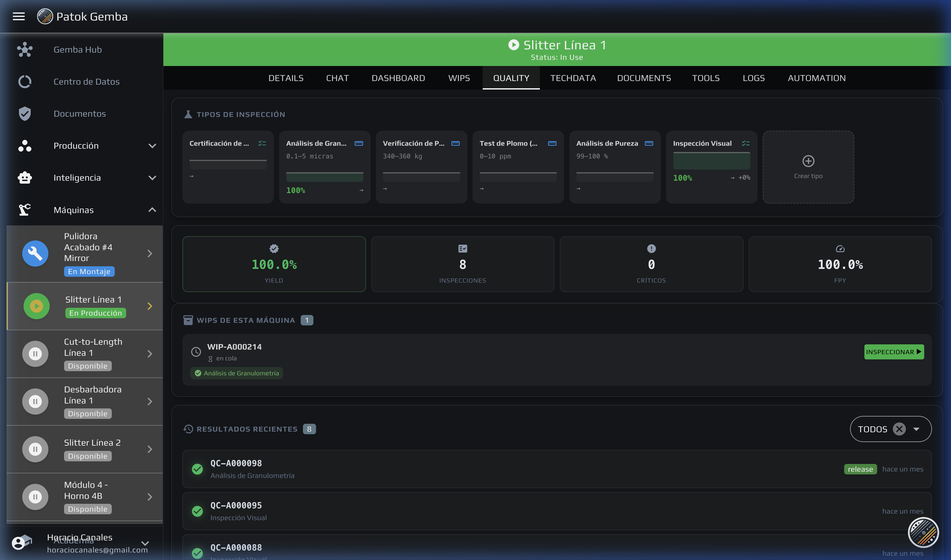This screenshot has width=951, height=560.
Task: Collapse the Máquinas sidebar section
Action: coord(152,210)
